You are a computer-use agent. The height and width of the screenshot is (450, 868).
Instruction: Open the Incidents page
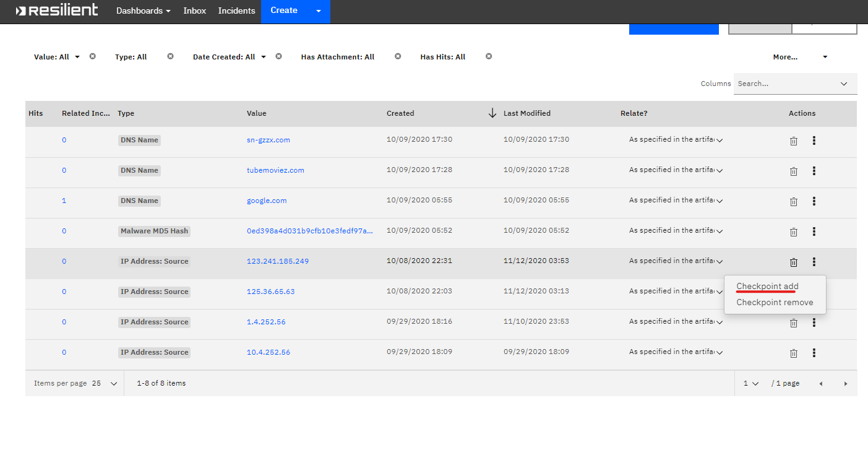237,11
